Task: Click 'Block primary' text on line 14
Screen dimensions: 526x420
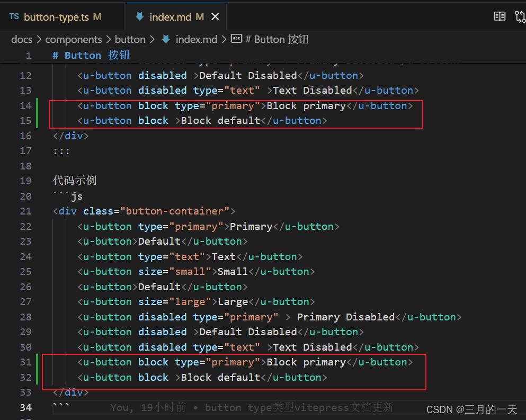Action: tap(306, 106)
